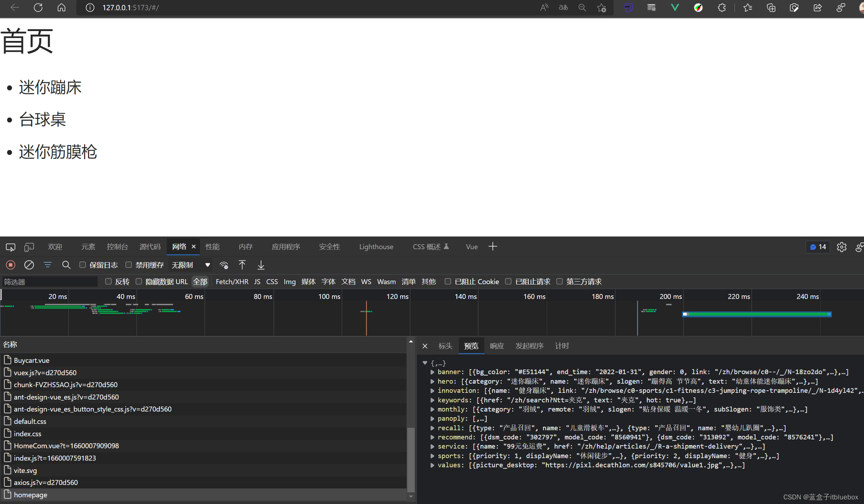
Task: Close the request details panel
Action: coord(425,346)
